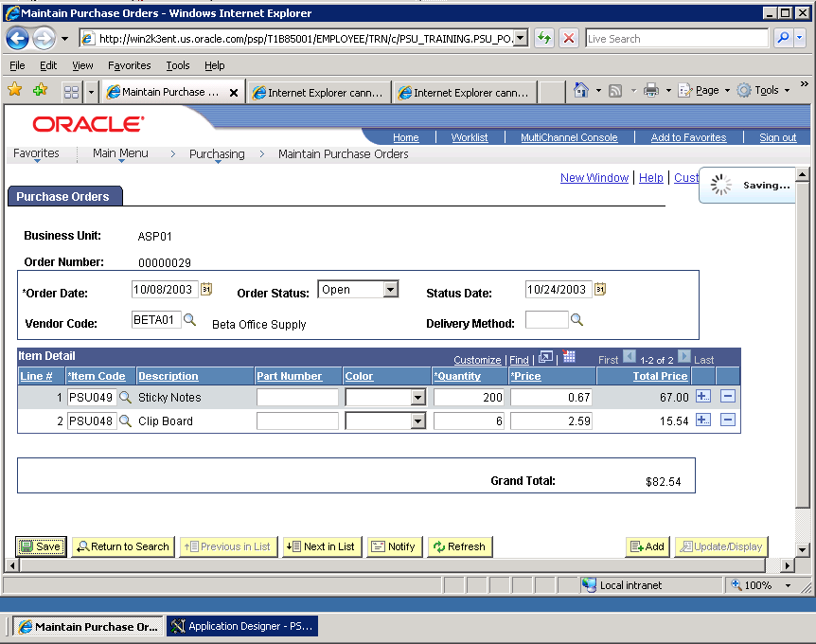This screenshot has height=644, width=816.
Task: Click the Item Detail download grid icon
Action: click(568, 358)
